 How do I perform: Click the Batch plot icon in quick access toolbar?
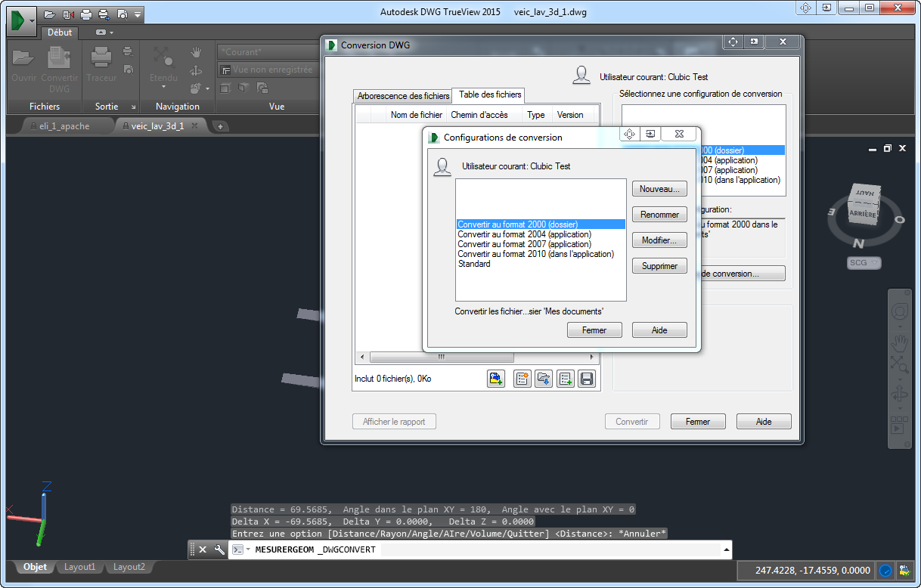coord(104,14)
